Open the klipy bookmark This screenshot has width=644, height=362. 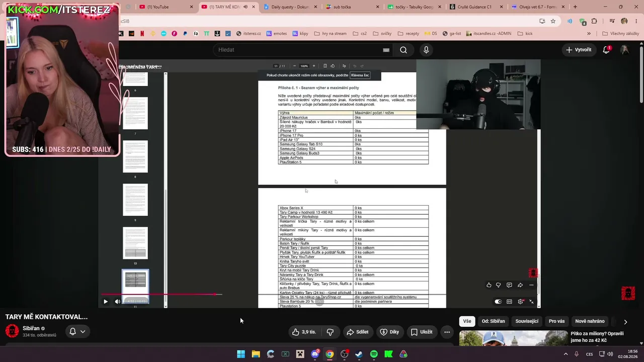click(x=300, y=34)
